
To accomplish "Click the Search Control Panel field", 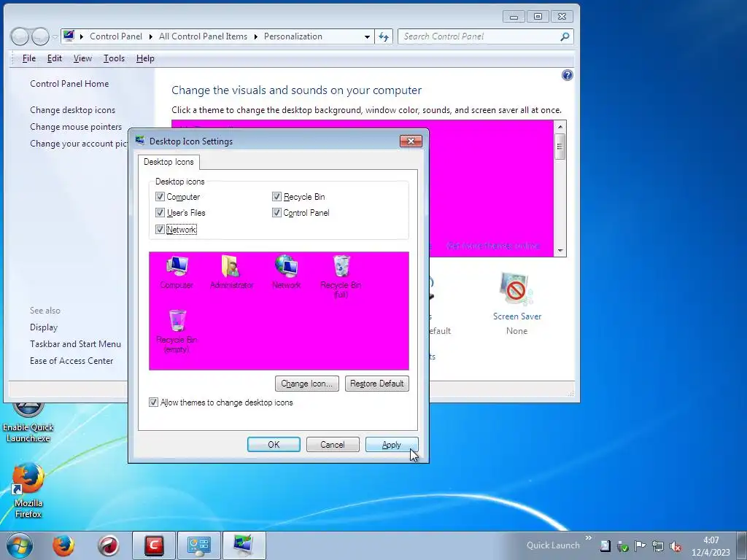I will (485, 36).
